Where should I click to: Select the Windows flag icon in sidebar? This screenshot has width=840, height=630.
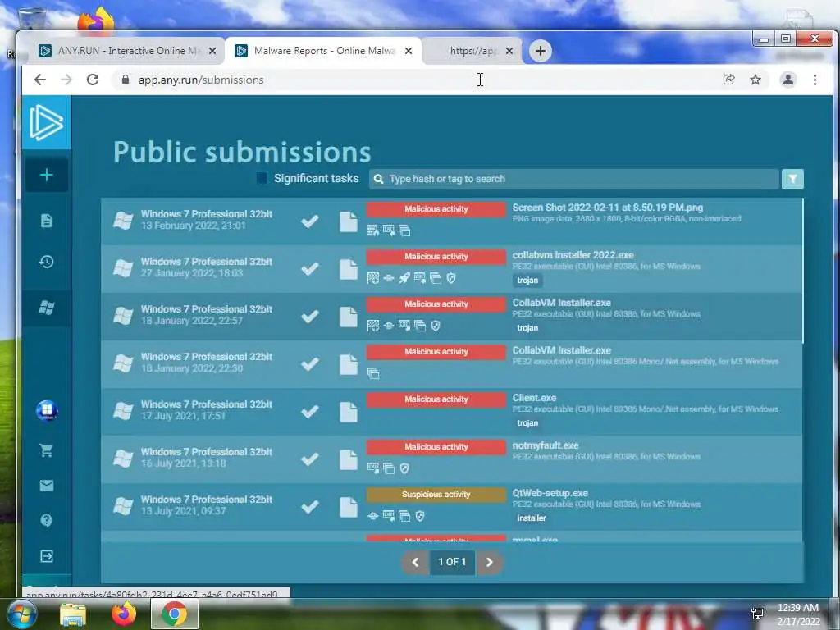(47, 308)
